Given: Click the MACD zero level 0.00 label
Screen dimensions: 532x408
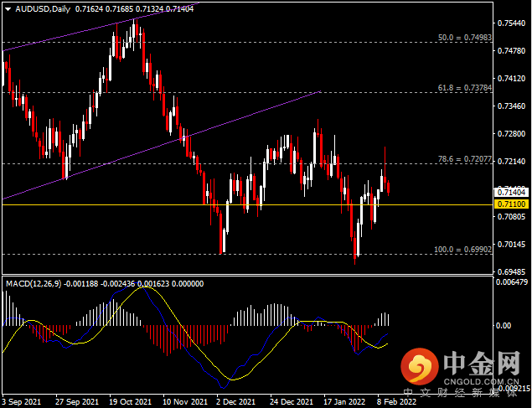Looking at the screenshot, I should coord(504,326).
